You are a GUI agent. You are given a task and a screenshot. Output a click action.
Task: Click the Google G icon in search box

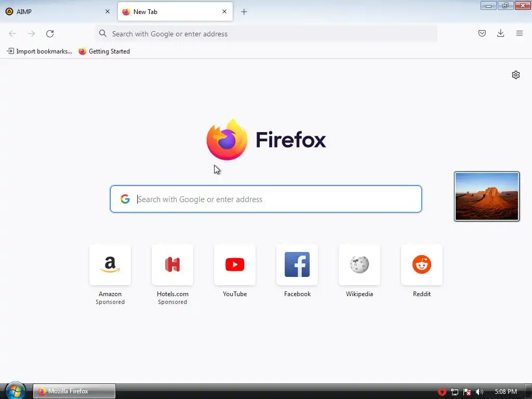[x=125, y=199]
